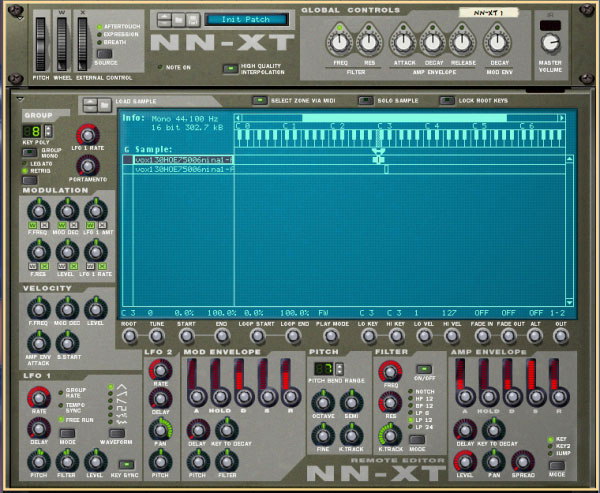Click the External Control Source button
The image size is (600, 493).
click(104, 53)
